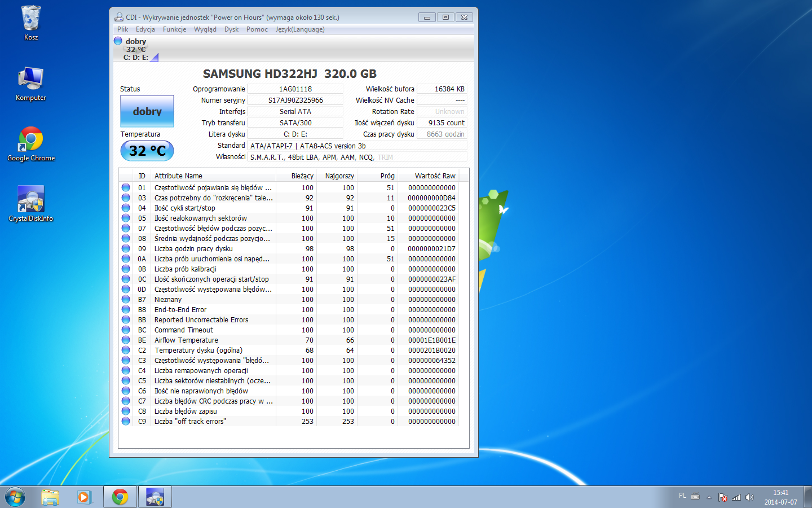Click the raw value 00001E1B001E
812x508 pixels.
(x=432, y=340)
